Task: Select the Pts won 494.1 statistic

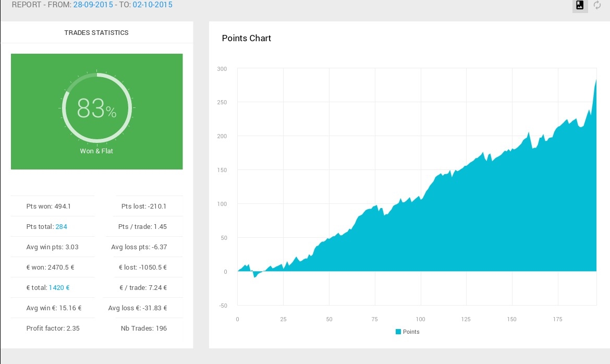Action: pyautogui.click(x=48, y=207)
